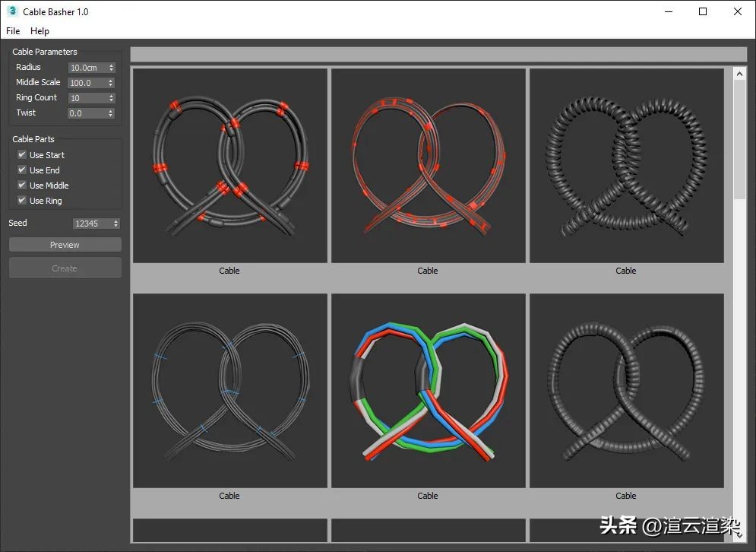Disable the Use End checkbox
This screenshot has width=756, height=552.
(22, 170)
